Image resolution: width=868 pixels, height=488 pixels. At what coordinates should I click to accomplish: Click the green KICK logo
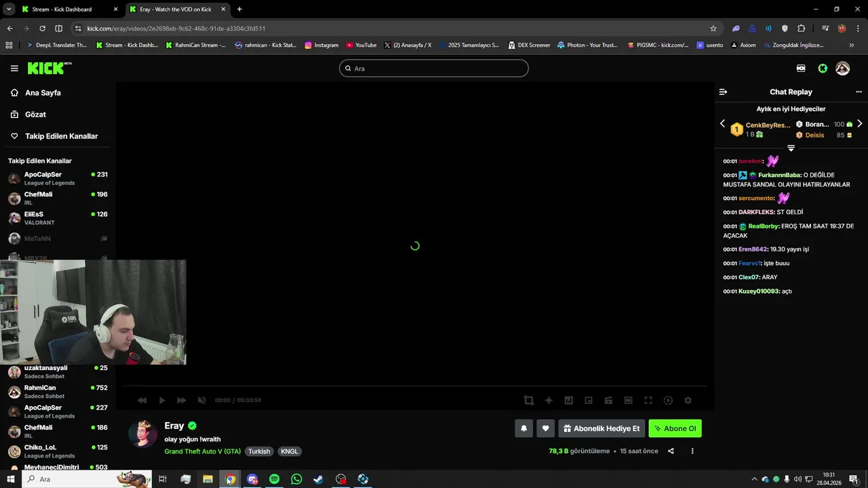[49, 68]
